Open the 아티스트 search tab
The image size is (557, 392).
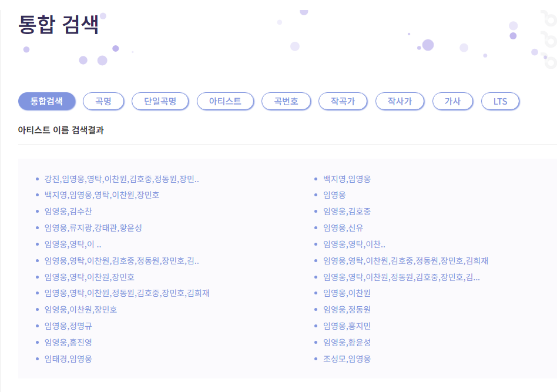coord(225,101)
